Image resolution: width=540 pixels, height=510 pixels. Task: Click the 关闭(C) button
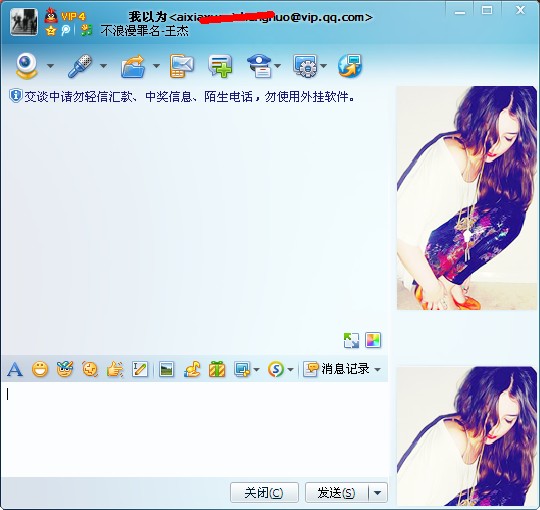click(264, 492)
